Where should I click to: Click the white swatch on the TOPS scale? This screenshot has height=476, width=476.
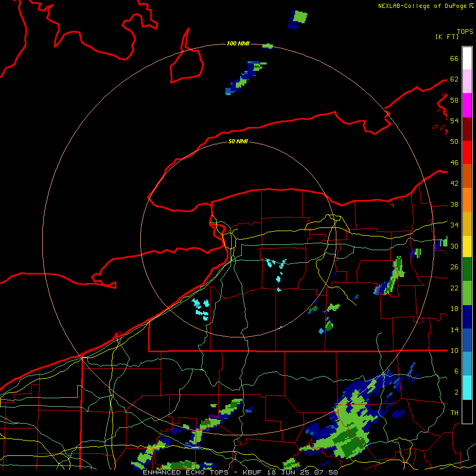[x=467, y=58]
